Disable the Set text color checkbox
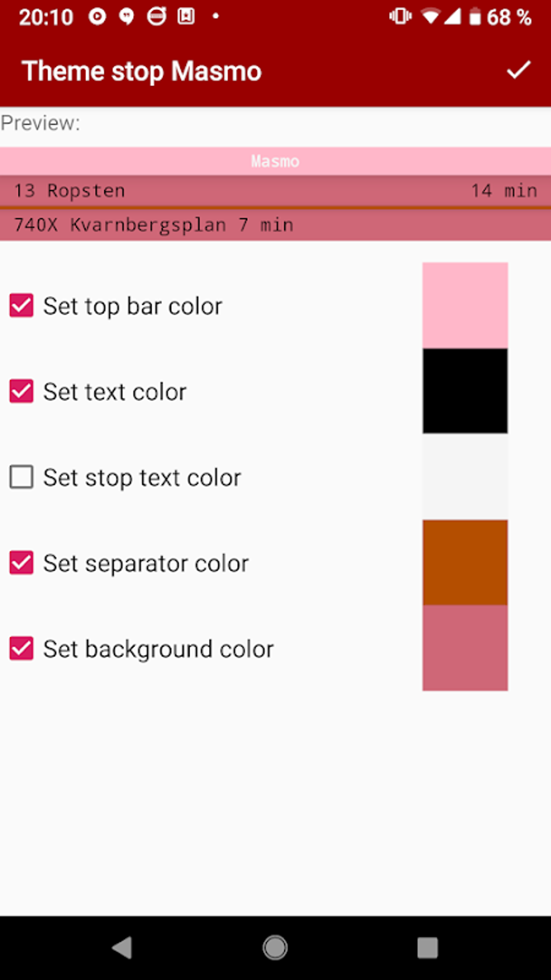 coord(22,391)
